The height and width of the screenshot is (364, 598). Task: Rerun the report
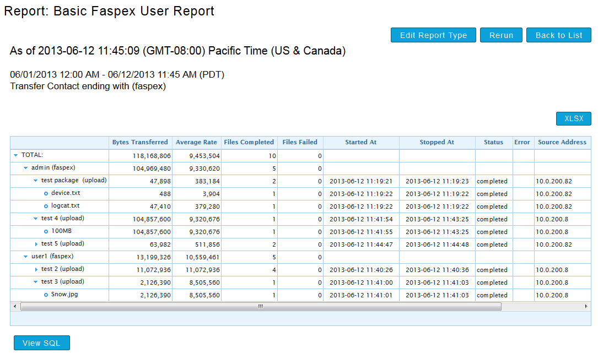501,35
